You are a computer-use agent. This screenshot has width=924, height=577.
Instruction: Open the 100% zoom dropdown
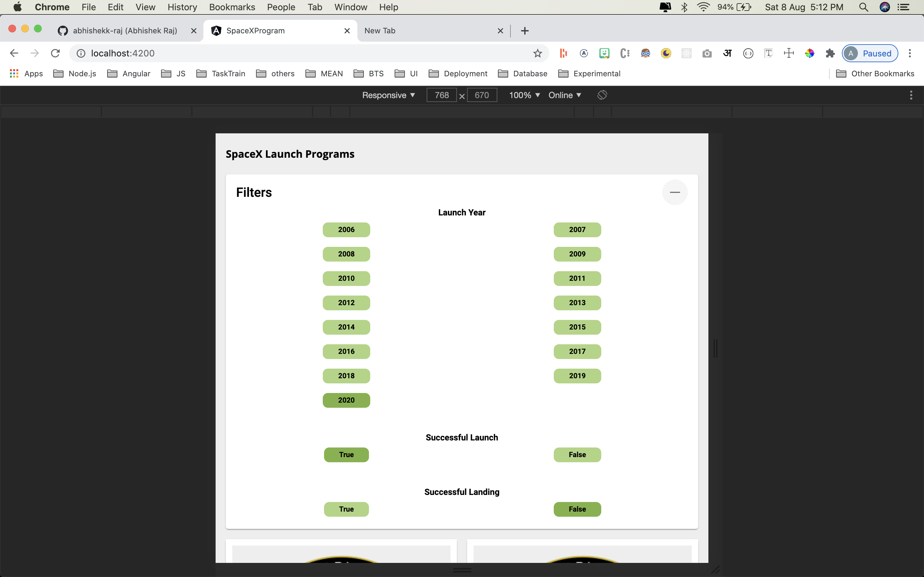click(x=524, y=95)
